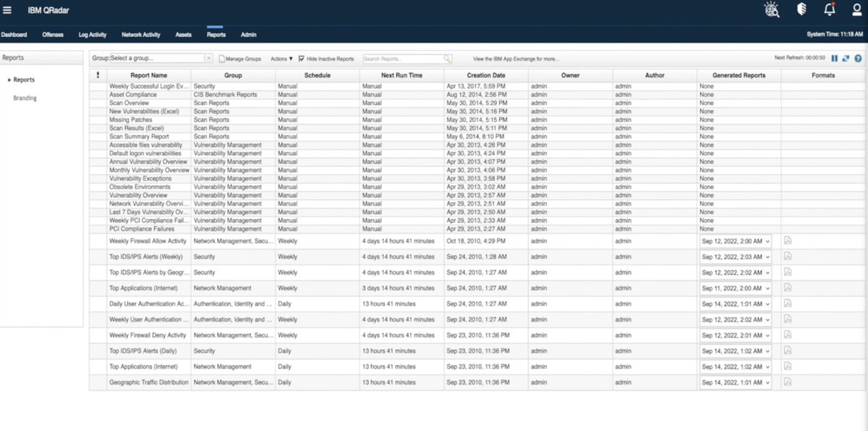Click the shield icon in header
This screenshot has width=868, height=431.
[801, 9]
